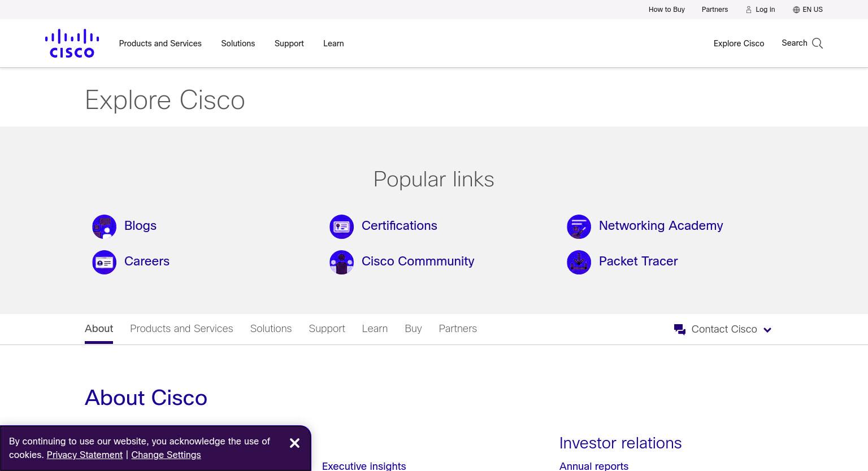Switch to the Products and Services tab

181,329
